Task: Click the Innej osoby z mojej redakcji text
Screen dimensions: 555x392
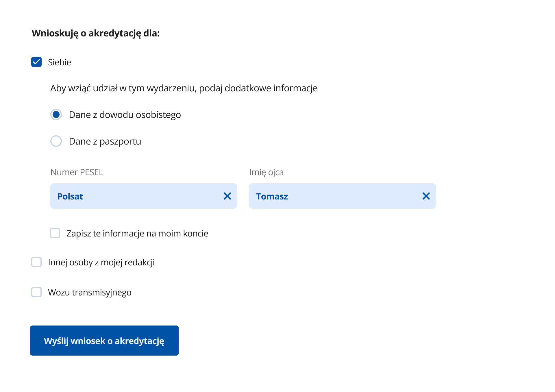Action: 101,262
